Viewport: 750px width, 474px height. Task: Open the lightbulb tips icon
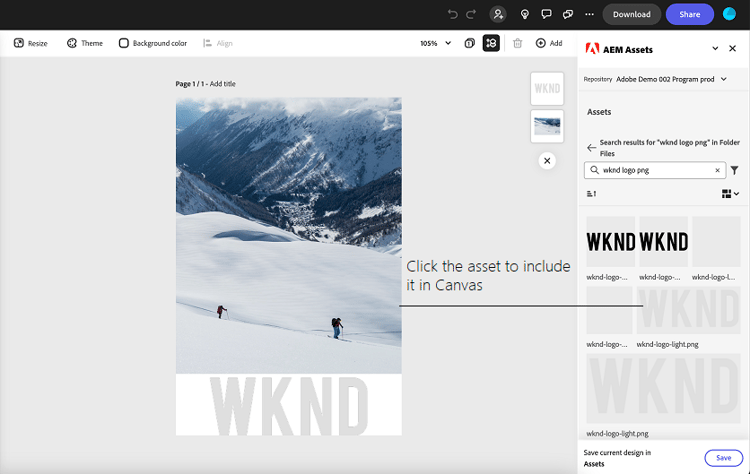(525, 14)
